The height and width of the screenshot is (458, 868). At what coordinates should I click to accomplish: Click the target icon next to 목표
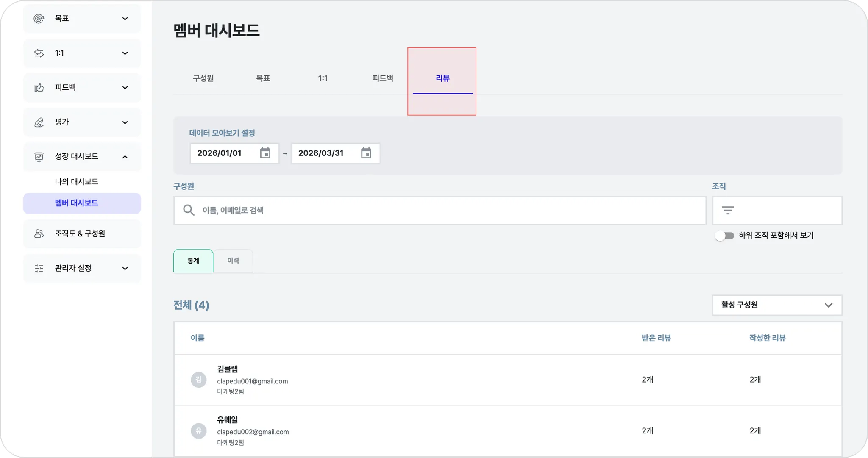tap(39, 19)
